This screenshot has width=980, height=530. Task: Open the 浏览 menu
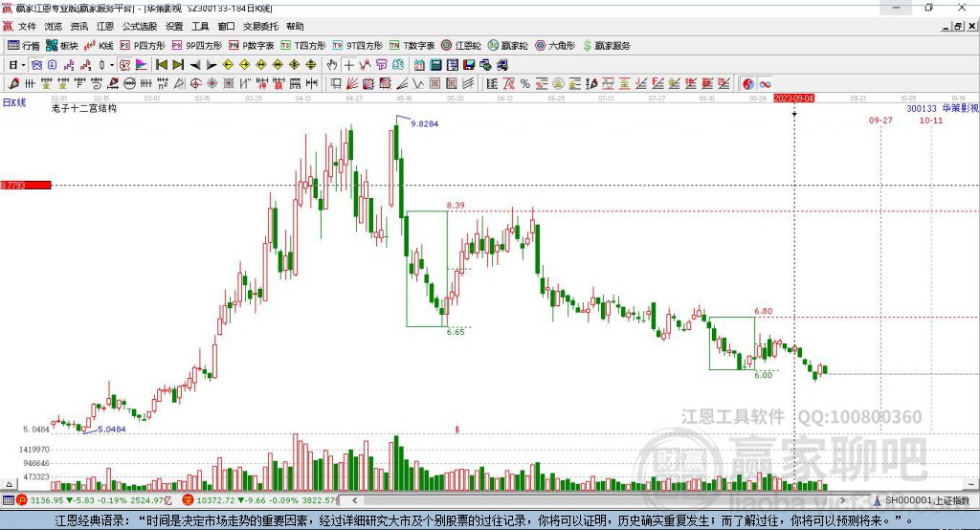54,26
